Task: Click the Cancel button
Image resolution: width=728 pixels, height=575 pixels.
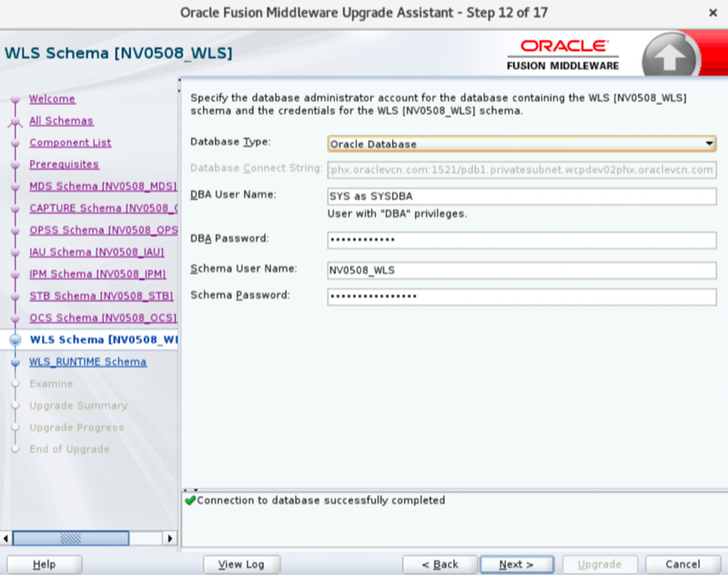Action: click(683, 564)
